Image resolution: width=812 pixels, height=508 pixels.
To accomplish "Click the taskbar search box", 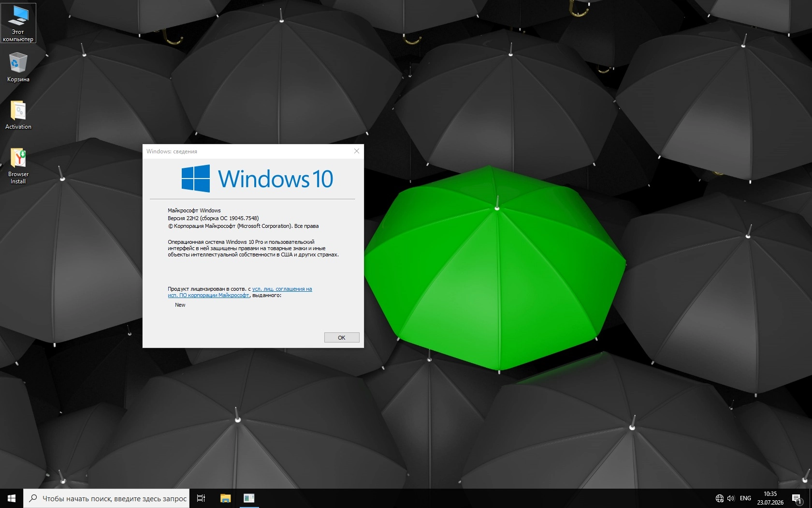I will (106, 498).
